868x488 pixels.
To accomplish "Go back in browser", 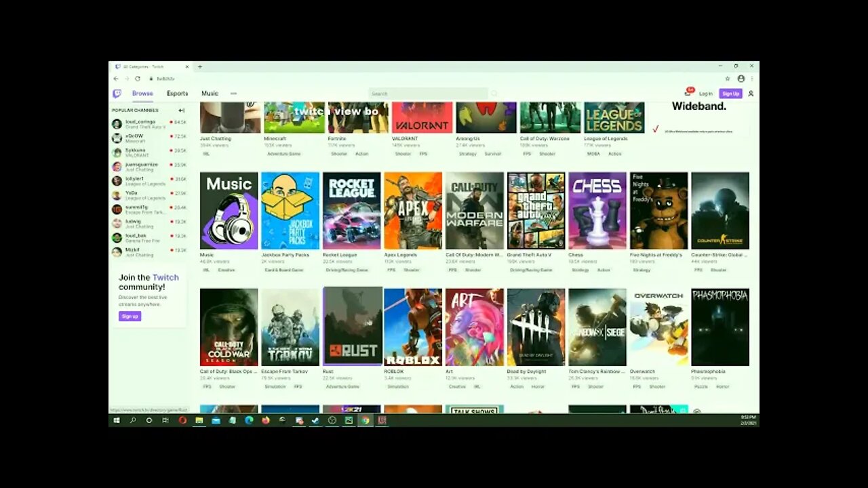I will pyautogui.click(x=115, y=79).
